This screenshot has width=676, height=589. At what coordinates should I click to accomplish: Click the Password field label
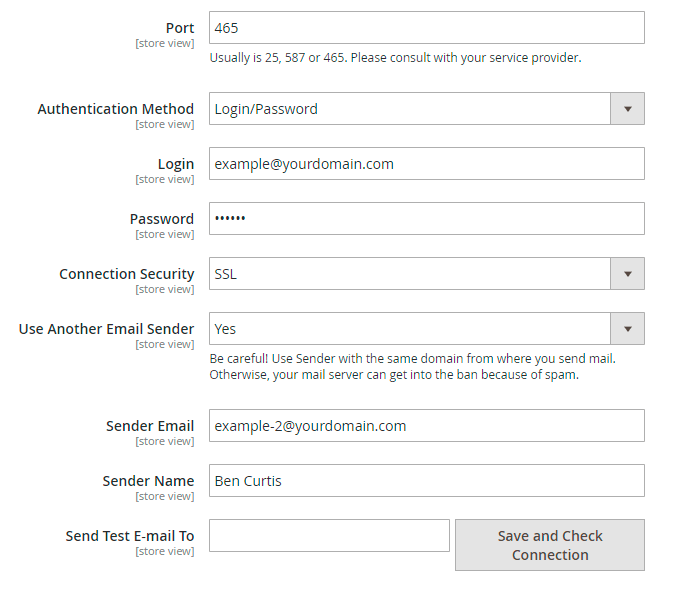(x=162, y=219)
